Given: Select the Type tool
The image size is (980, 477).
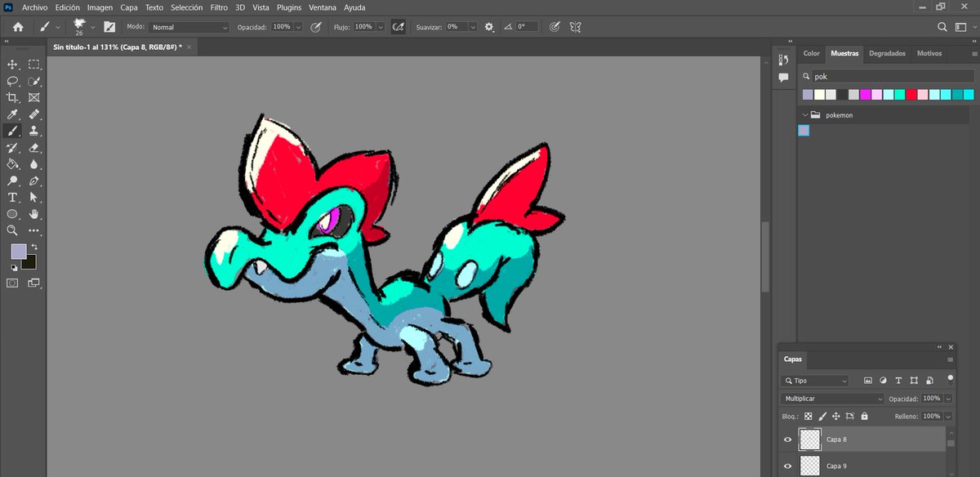Looking at the screenshot, I should pos(13,198).
